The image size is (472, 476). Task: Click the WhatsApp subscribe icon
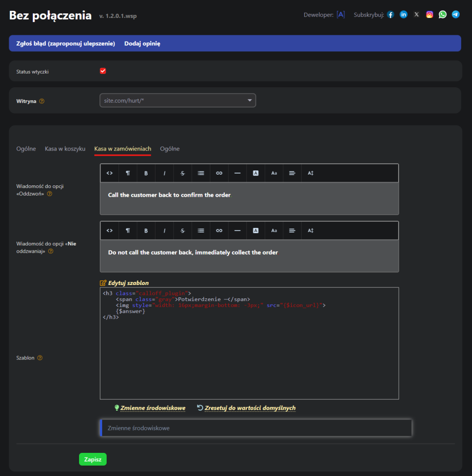pyautogui.click(x=442, y=15)
